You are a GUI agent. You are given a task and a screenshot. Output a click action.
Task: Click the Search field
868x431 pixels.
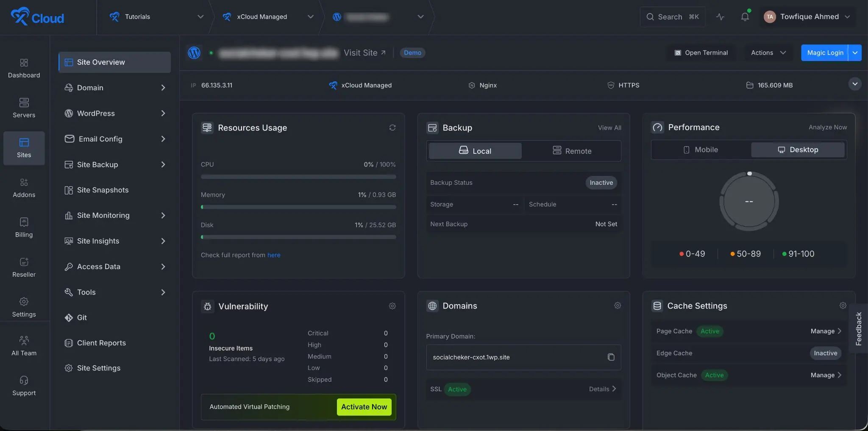[x=673, y=17]
